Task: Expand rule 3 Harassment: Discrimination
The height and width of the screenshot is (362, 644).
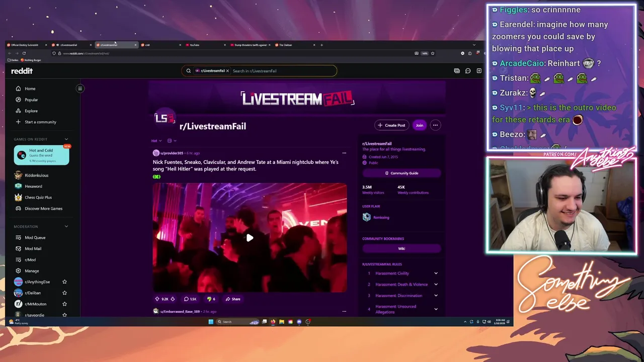Action: pos(436,296)
